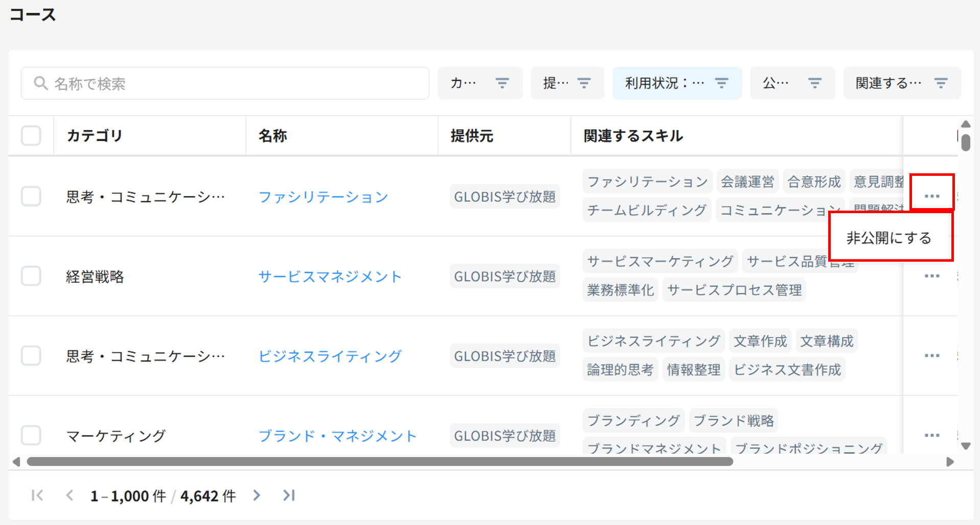Select the checkbox for 経営戦略 row
Image resolution: width=980 pixels, height=525 pixels.
click(x=31, y=276)
